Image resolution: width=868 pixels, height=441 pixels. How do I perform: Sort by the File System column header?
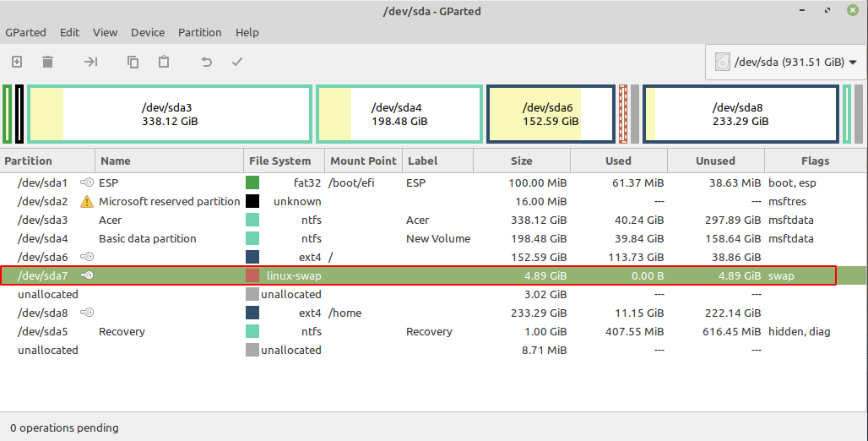[x=279, y=161]
